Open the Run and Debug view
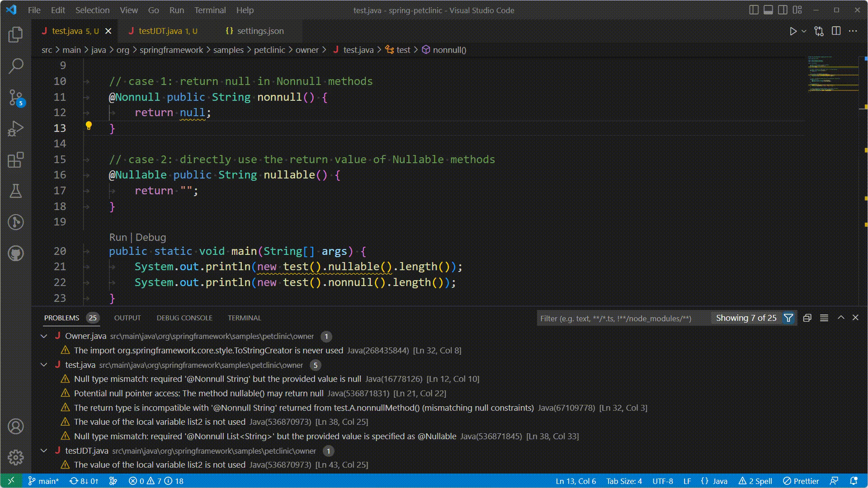The width and height of the screenshot is (868, 488). (16, 128)
